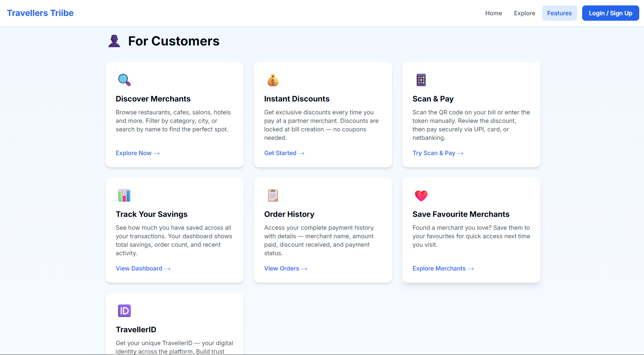The image size is (644, 355).
Task: Follow the Explore Merchants link
Action: click(x=443, y=268)
